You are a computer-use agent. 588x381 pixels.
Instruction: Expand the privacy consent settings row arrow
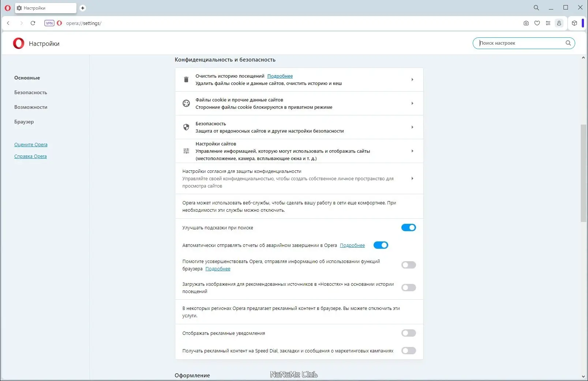(x=412, y=178)
